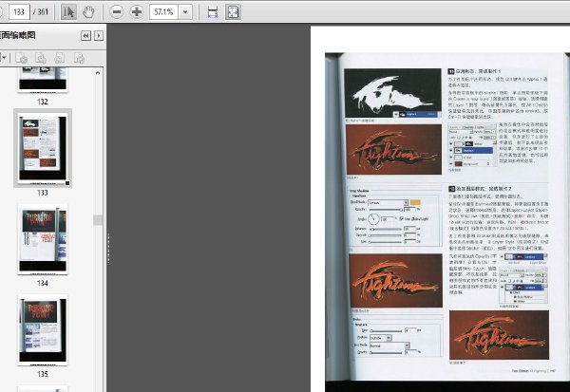The width and height of the screenshot is (570, 392).
Task: Click the first greyed page icon in the panel toolbar
Action: pos(22,58)
